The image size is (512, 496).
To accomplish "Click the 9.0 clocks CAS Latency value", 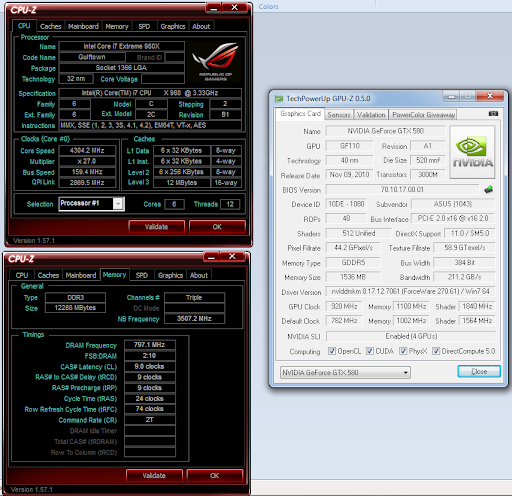I will (150, 366).
